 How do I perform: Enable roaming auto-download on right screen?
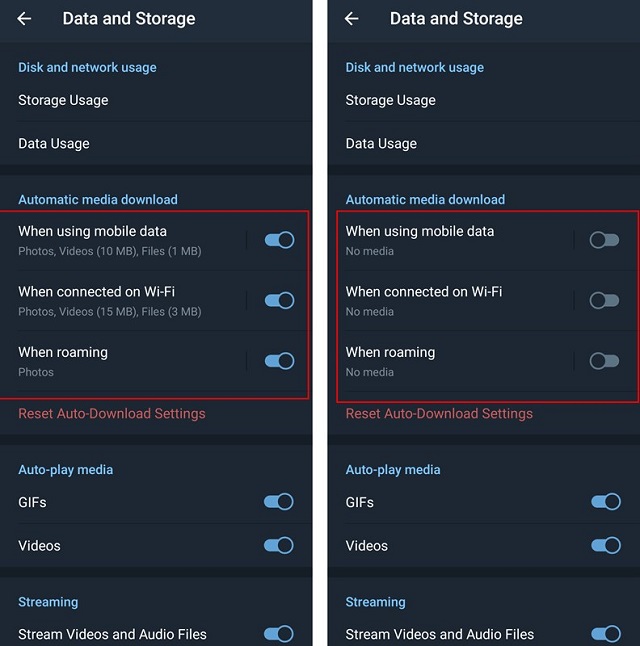click(604, 361)
